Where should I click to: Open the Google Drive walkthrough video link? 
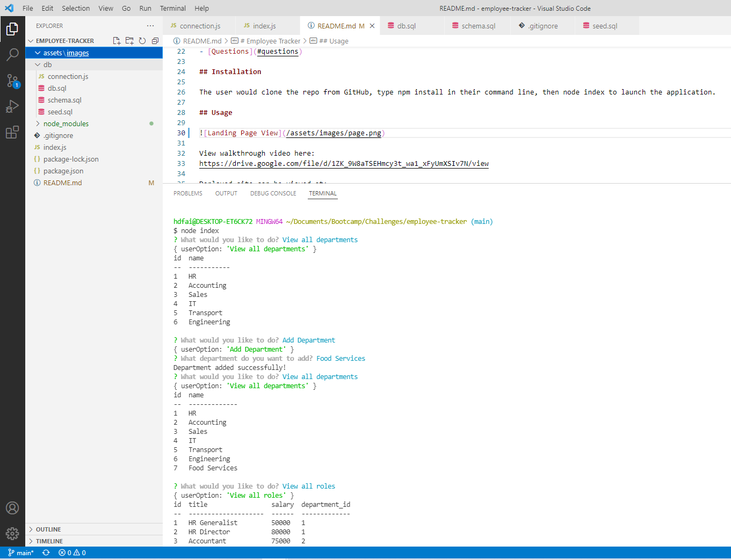[x=344, y=164]
